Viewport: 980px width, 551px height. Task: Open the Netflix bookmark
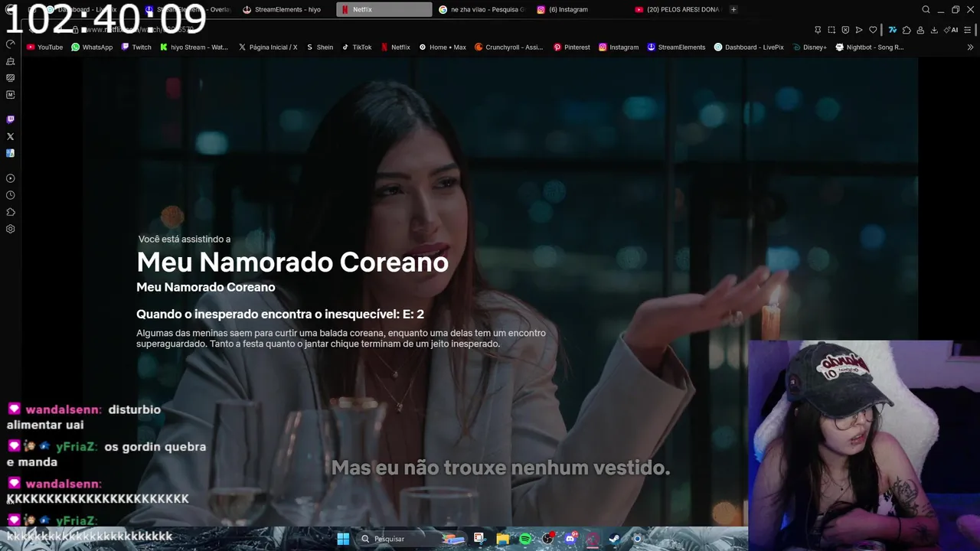[395, 47]
